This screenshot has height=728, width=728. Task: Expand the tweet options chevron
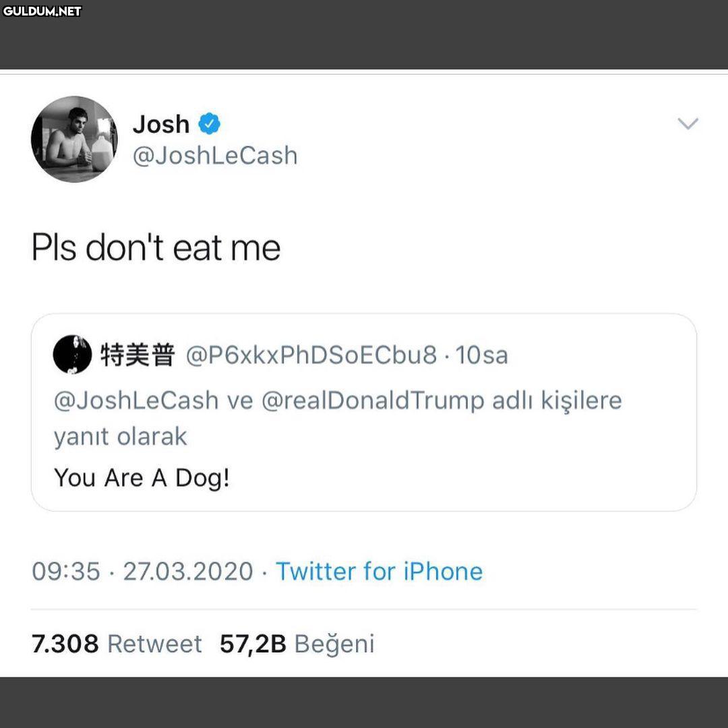tap(688, 123)
